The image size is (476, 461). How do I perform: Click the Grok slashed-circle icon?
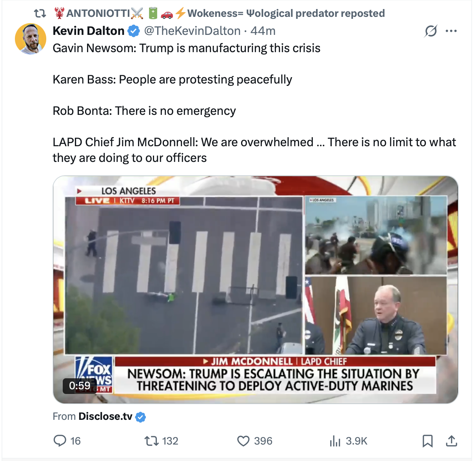pyautogui.click(x=431, y=31)
